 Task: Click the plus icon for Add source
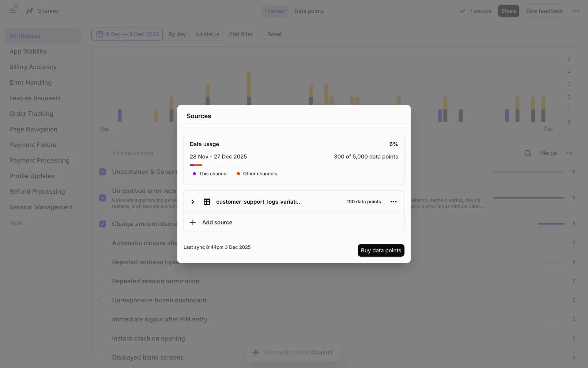coord(193,222)
